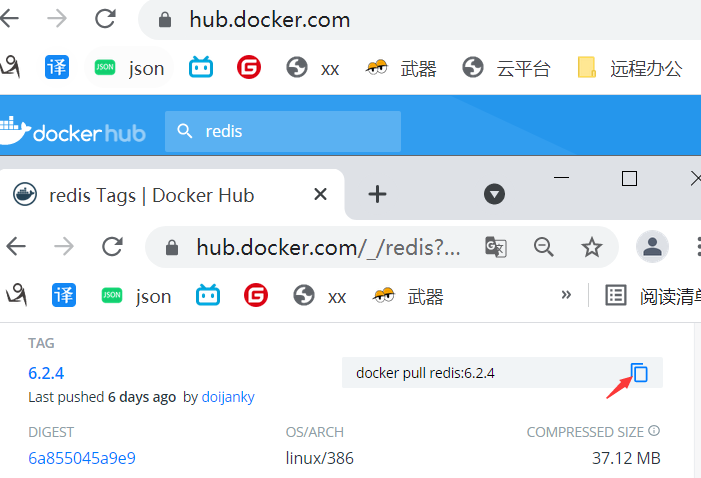Copy the docker pull redis:6.2.4 command
The height and width of the screenshot is (478, 701).
pos(639,372)
